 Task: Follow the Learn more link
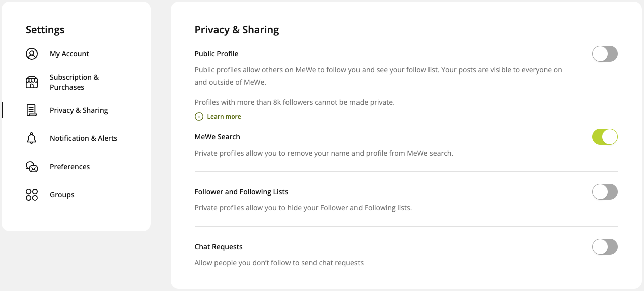pos(224,116)
